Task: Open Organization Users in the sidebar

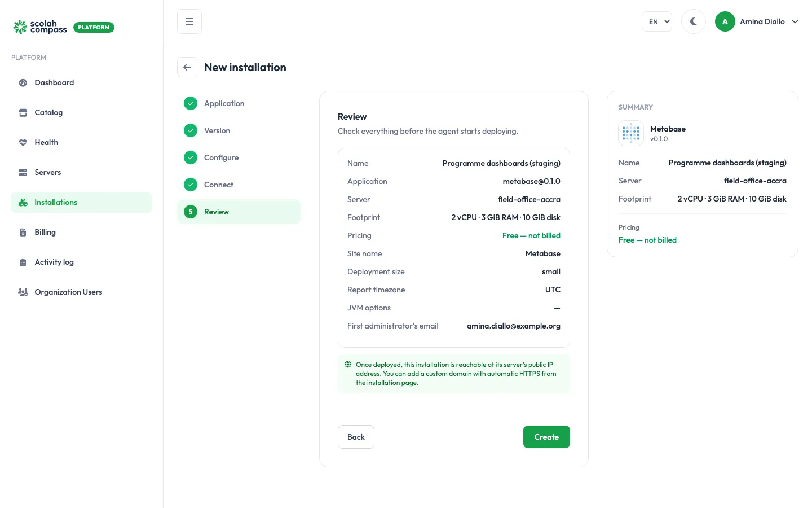Action: tap(82, 292)
